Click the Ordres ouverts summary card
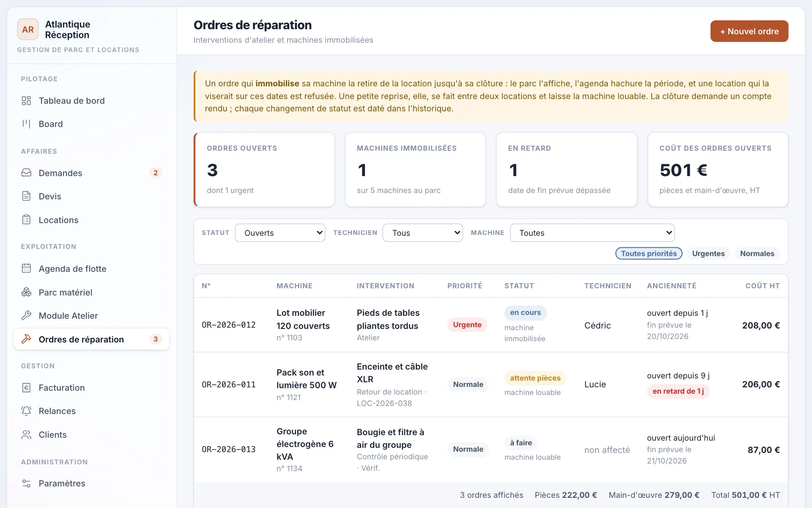Image resolution: width=812 pixels, height=508 pixels. (264, 170)
